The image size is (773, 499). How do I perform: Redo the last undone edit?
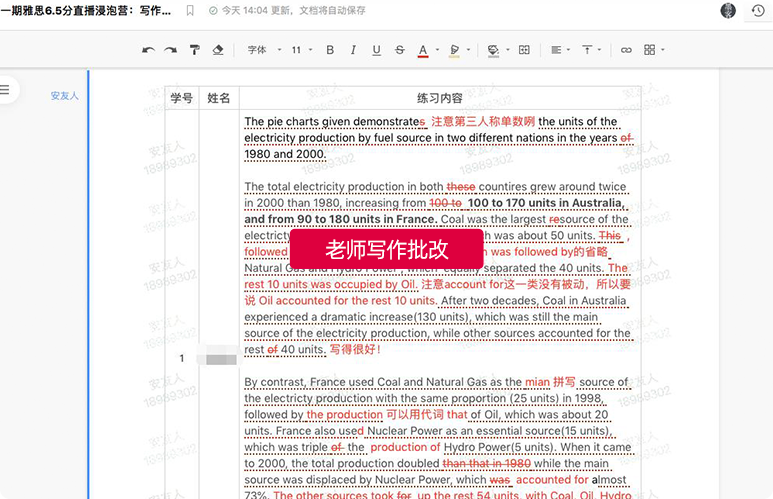pyautogui.click(x=171, y=50)
